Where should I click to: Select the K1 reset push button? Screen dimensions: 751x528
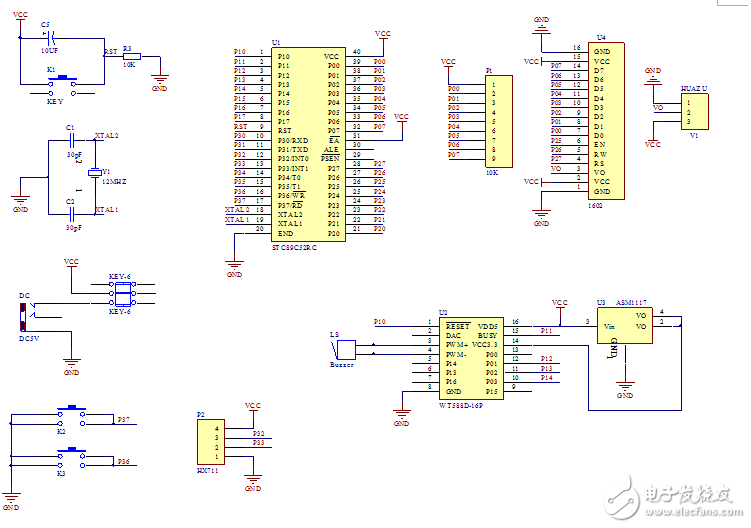tap(66, 78)
